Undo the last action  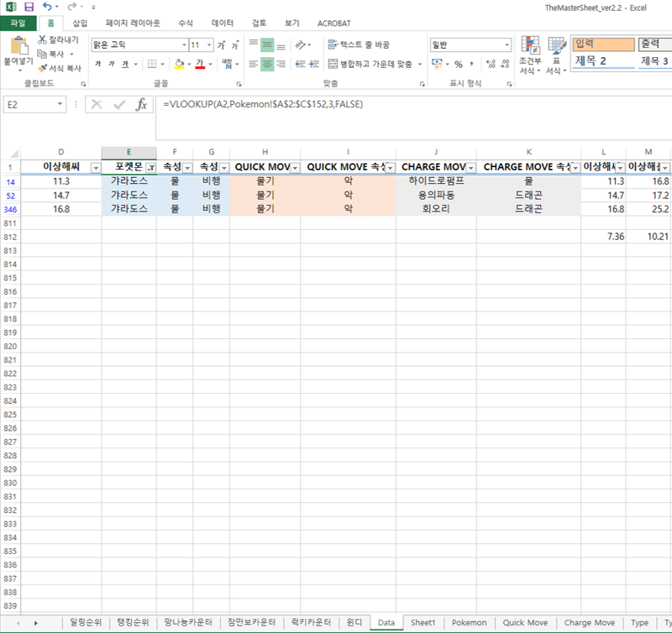pos(47,7)
